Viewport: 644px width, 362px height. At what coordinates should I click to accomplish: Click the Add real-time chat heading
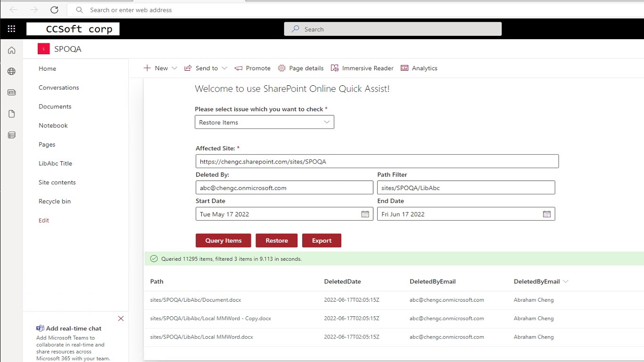(x=74, y=329)
